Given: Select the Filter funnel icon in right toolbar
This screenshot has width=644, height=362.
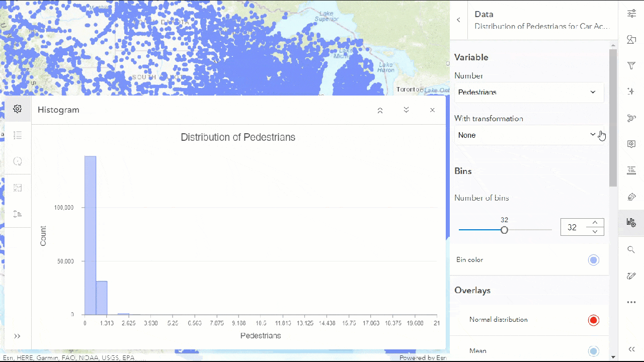Looking at the screenshot, I should [x=632, y=65].
